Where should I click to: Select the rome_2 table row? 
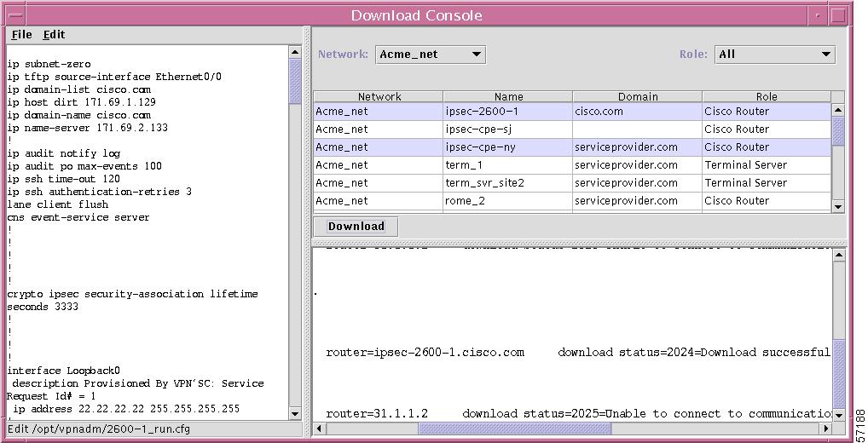point(572,201)
